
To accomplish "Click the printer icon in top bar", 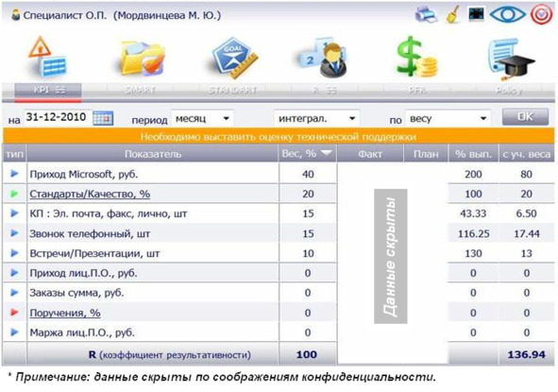I will [x=426, y=14].
